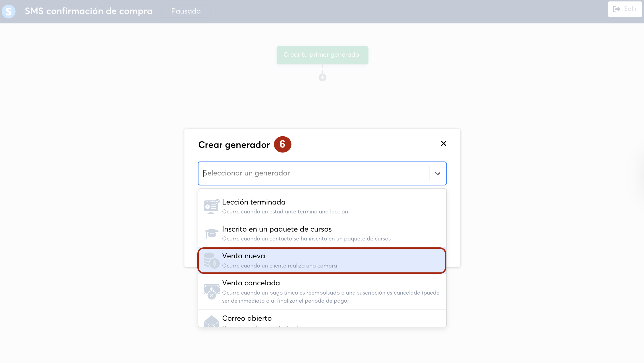Click the Lección terminada monitor icon
Viewport: 644px width, 363px height.
pos(211,207)
